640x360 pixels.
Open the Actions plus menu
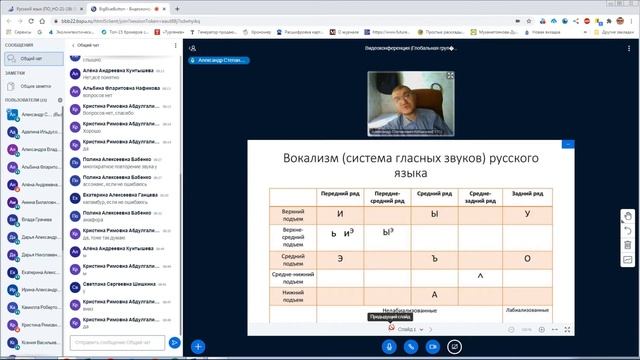198,347
